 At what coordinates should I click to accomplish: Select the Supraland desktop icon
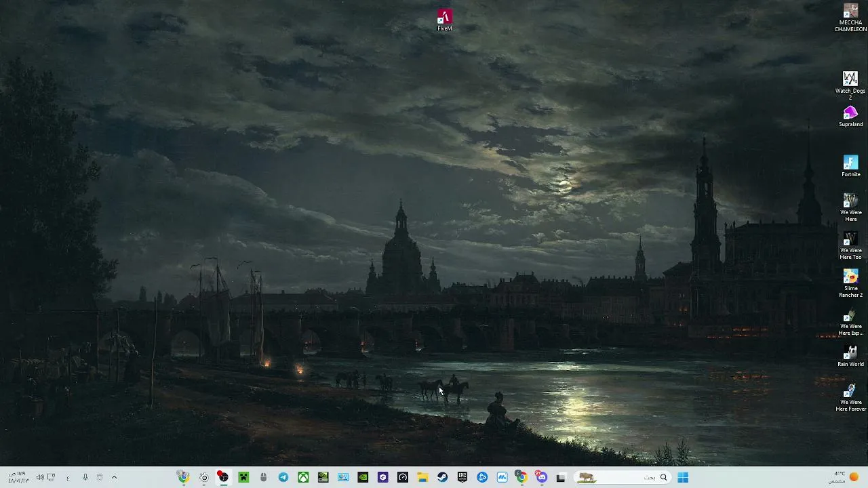click(x=850, y=117)
